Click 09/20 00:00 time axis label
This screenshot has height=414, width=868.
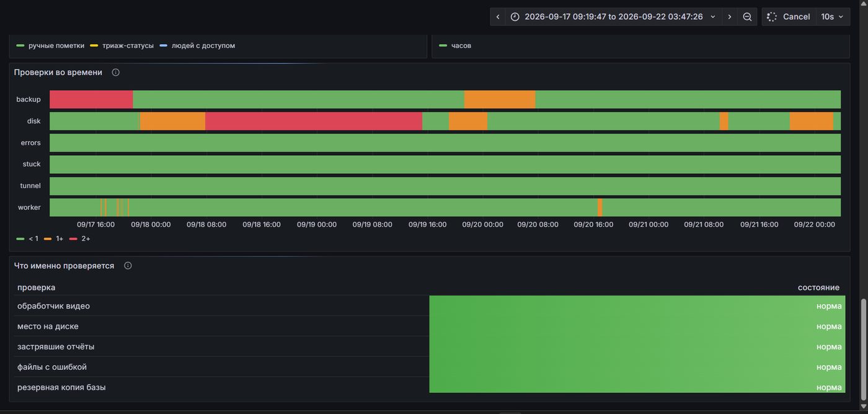click(x=482, y=225)
